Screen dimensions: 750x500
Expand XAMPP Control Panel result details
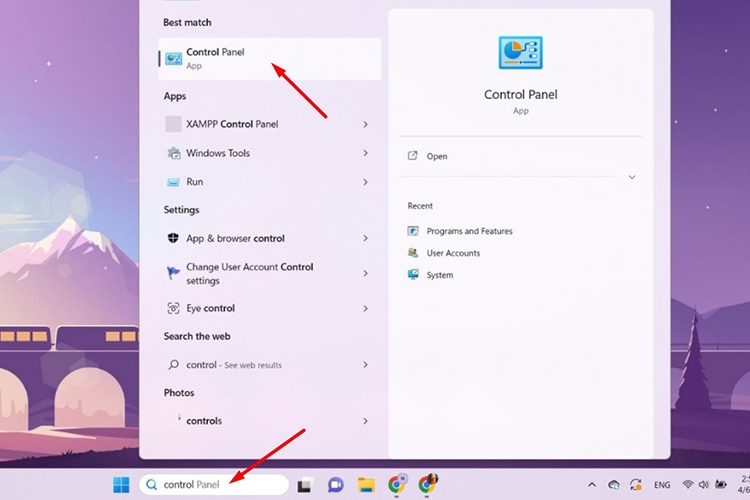pyautogui.click(x=365, y=124)
